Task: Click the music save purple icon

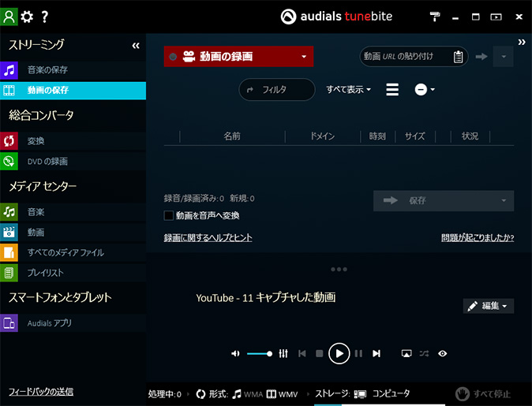Action: (x=9, y=70)
